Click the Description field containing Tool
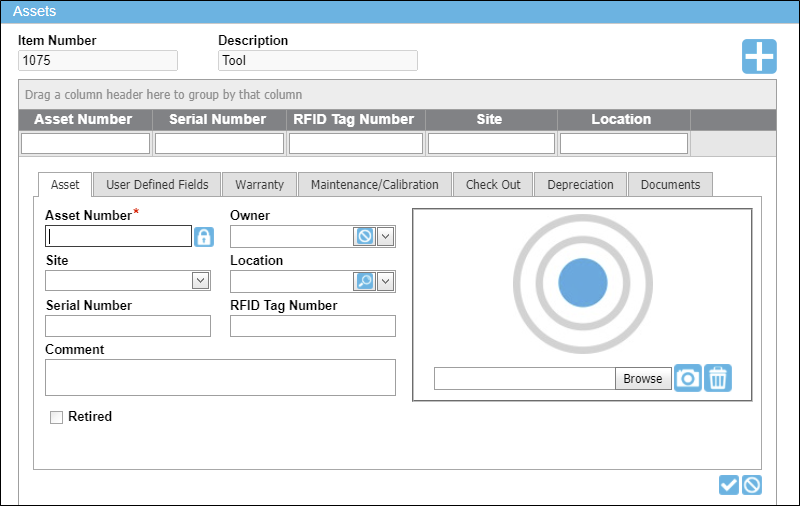Image resolution: width=800 pixels, height=506 pixels. [x=318, y=61]
